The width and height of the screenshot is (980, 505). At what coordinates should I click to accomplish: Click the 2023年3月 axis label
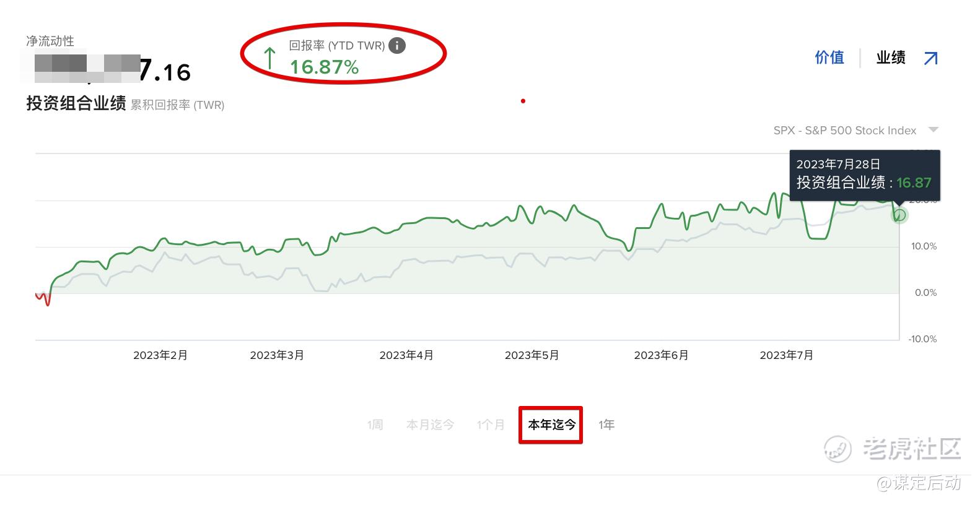[277, 355]
